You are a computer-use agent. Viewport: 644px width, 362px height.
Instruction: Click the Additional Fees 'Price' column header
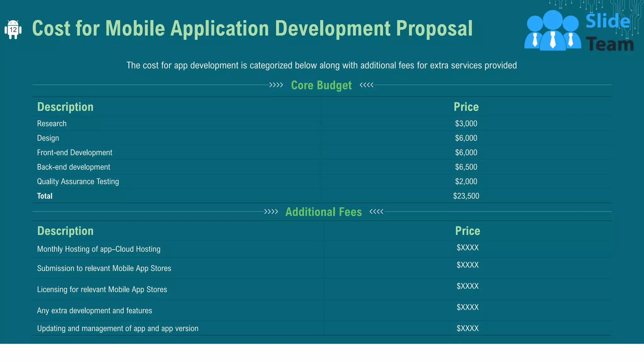pos(468,231)
